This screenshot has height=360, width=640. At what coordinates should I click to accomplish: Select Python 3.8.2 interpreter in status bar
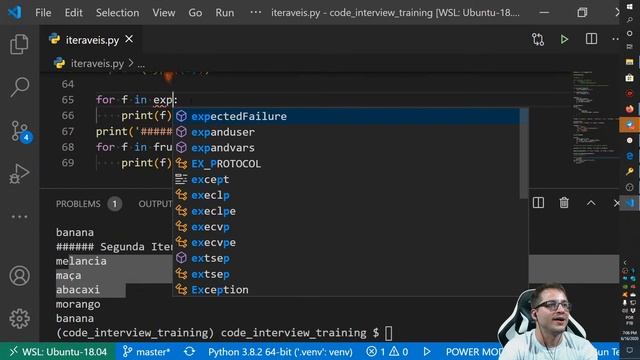[x=280, y=352]
